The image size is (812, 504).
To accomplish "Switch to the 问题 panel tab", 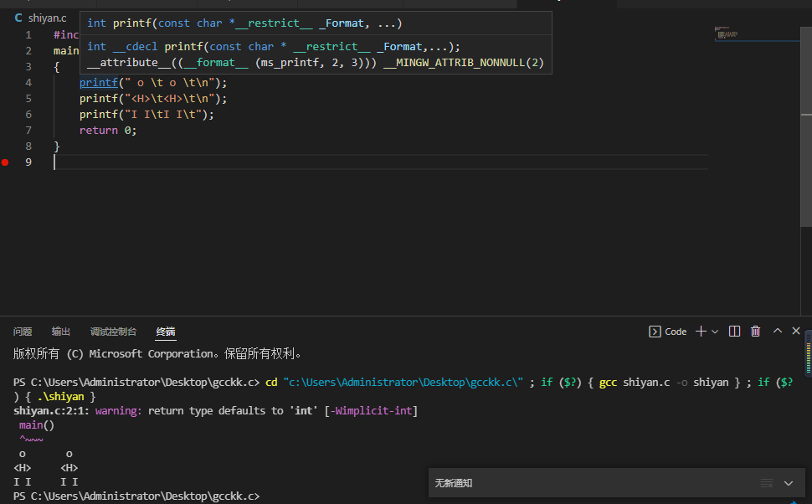I will [23, 332].
